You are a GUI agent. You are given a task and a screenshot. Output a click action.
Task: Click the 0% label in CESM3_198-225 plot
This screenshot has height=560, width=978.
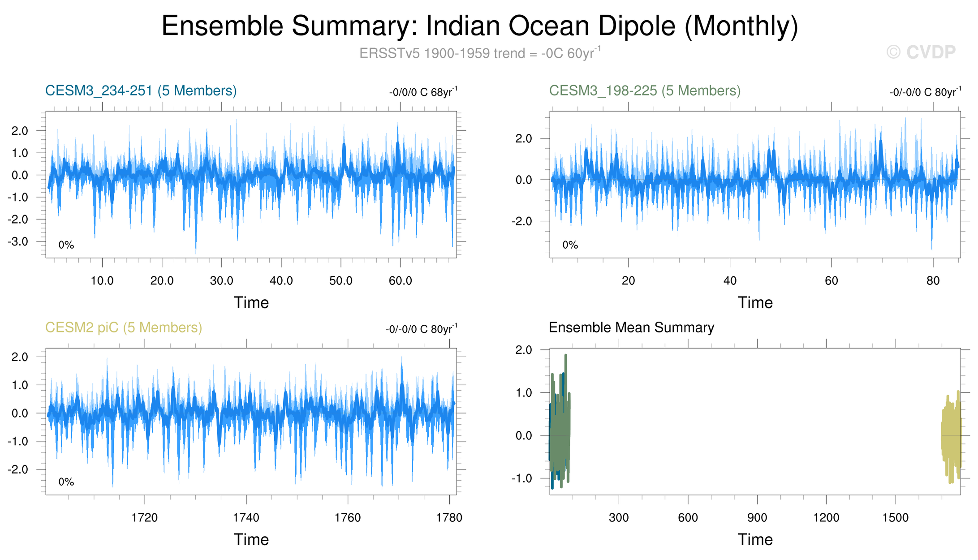[x=570, y=245]
